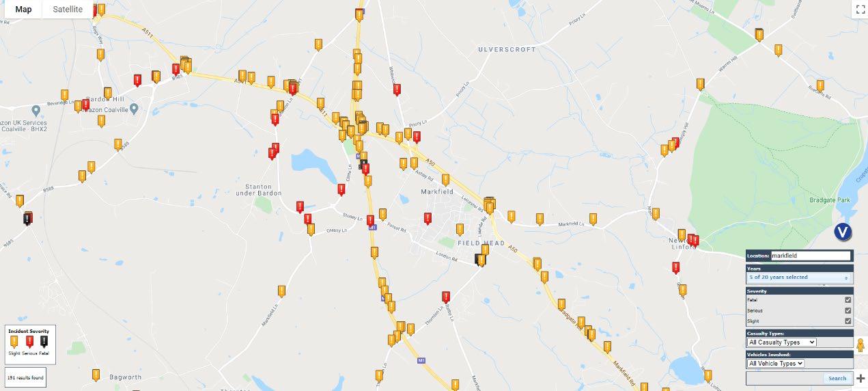Click the Ulverscroft place label

point(504,50)
